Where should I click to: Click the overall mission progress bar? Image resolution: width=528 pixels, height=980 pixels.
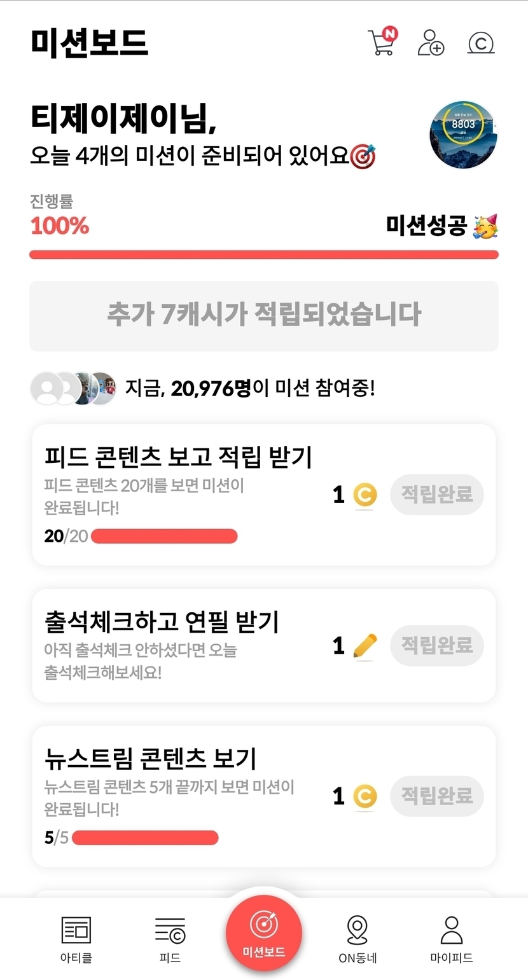coord(263,255)
